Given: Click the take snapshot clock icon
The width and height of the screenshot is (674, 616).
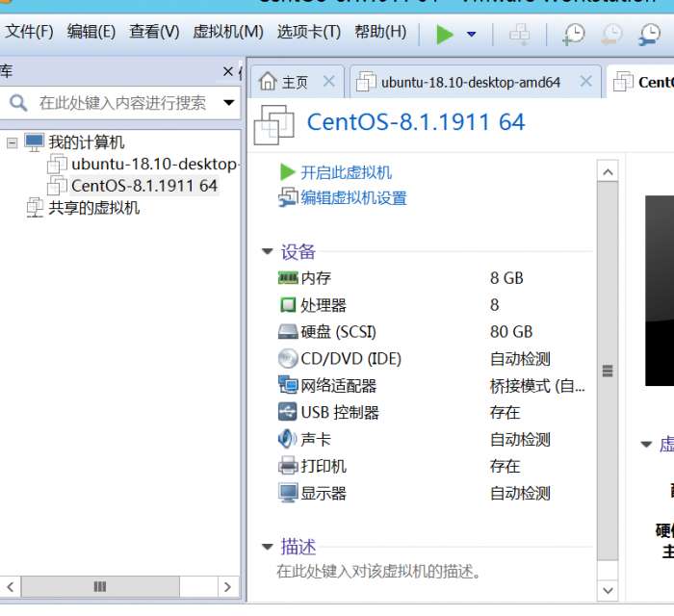Looking at the screenshot, I should click(574, 34).
